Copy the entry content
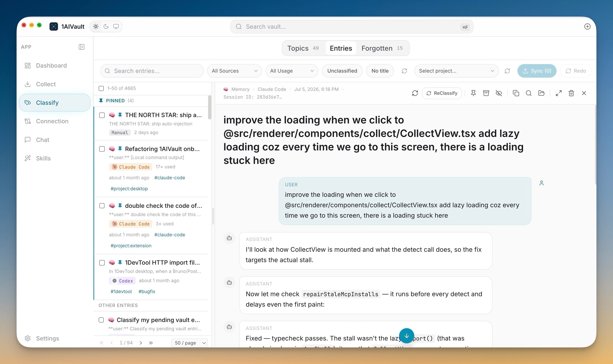 point(516,93)
